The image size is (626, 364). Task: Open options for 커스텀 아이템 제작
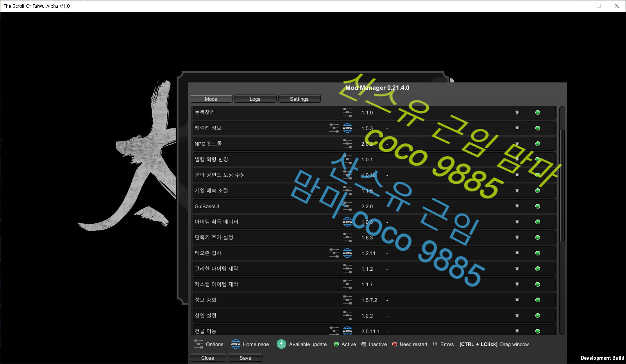coord(347,284)
